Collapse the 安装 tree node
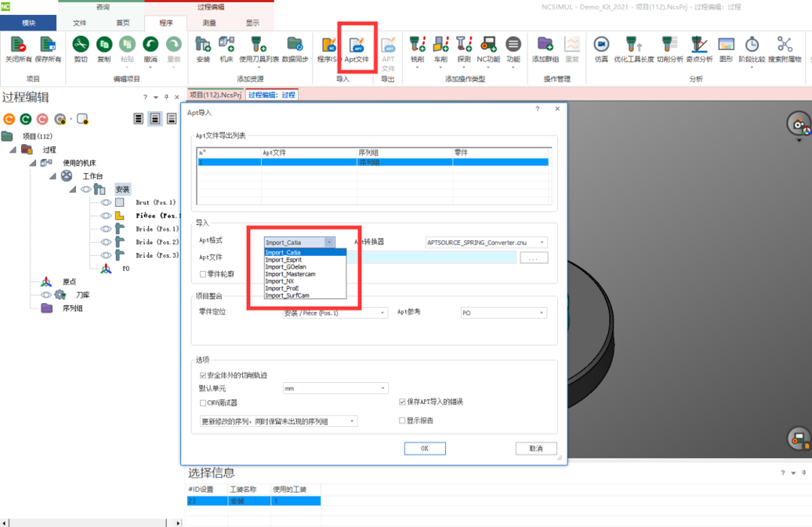Viewport: 812px width, 527px height. [x=73, y=190]
